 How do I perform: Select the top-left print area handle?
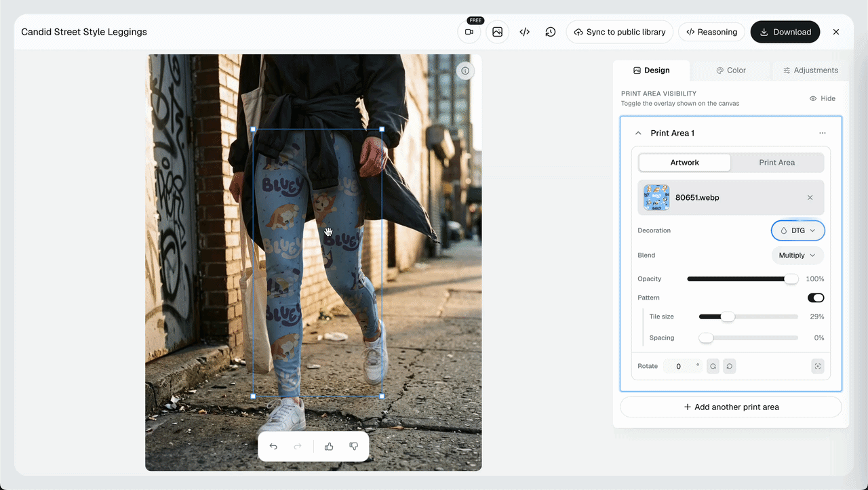(x=253, y=129)
